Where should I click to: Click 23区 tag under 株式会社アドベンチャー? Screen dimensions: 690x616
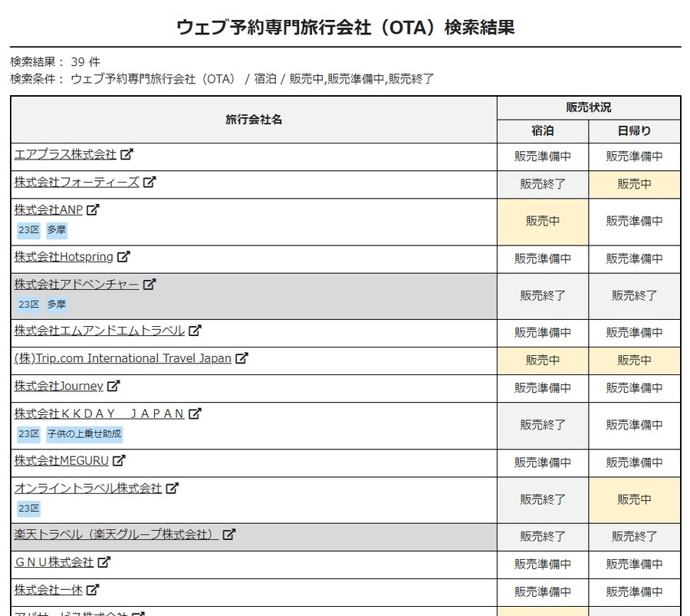click(x=28, y=305)
